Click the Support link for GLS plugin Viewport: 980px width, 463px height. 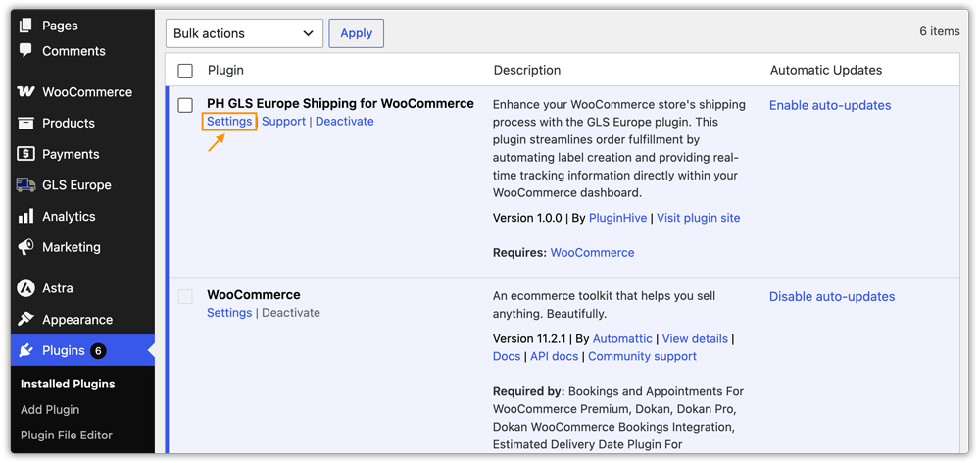pyautogui.click(x=284, y=122)
